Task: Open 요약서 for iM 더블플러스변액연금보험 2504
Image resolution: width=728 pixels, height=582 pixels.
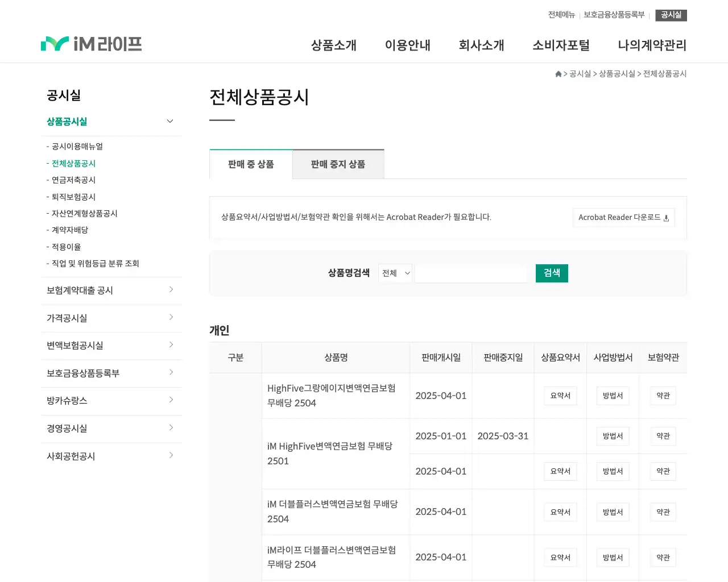Action: tap(560, 512)
